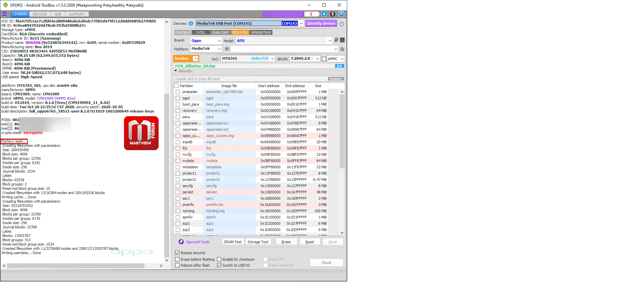Screen dimensions: 644x297
Task: Click the preloader_cph1909.bin image file cell
Action: (x=229, y=92)
